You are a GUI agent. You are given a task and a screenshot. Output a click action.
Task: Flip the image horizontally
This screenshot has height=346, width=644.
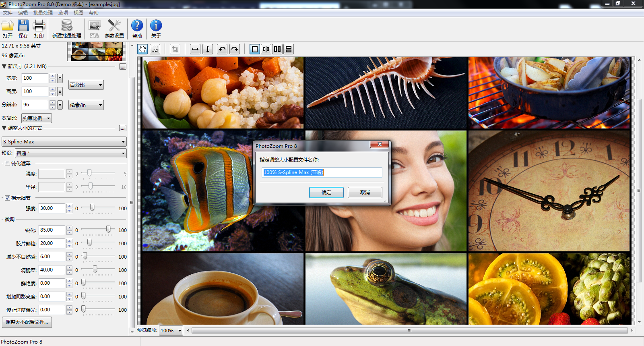coord(195,49)
